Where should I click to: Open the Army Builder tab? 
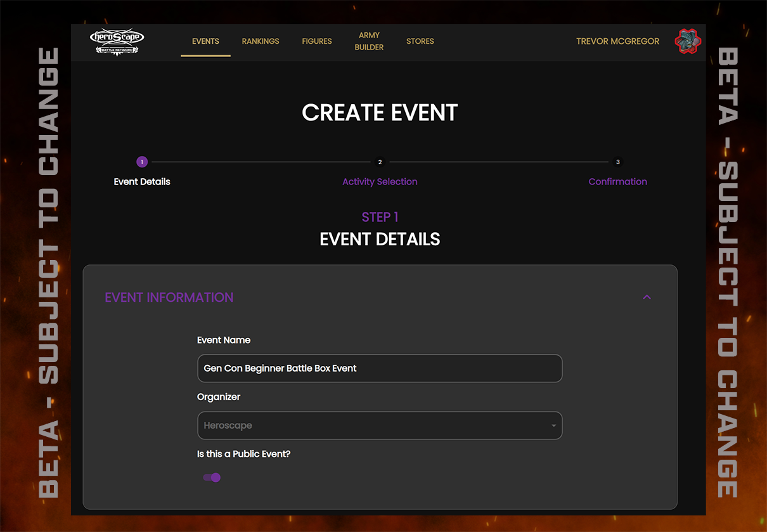pos(369,41)
